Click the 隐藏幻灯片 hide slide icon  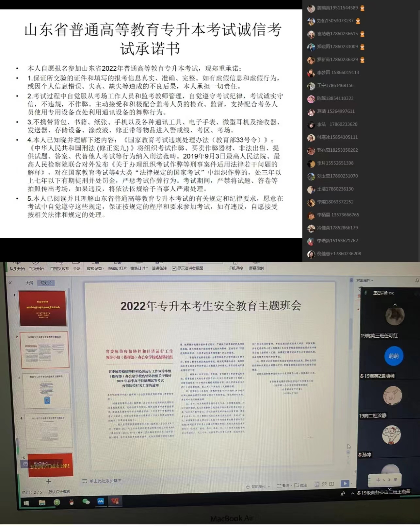click(117, 268)
